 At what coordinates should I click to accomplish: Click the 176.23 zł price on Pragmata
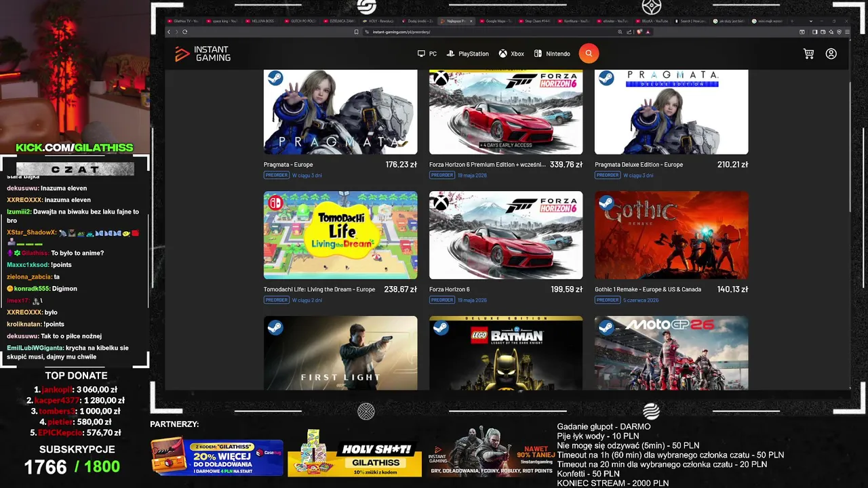click(401, 165)
